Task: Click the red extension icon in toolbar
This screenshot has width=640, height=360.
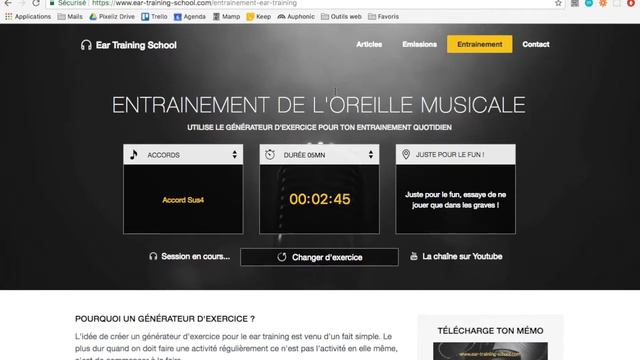Action: click(x=631, y=3)
